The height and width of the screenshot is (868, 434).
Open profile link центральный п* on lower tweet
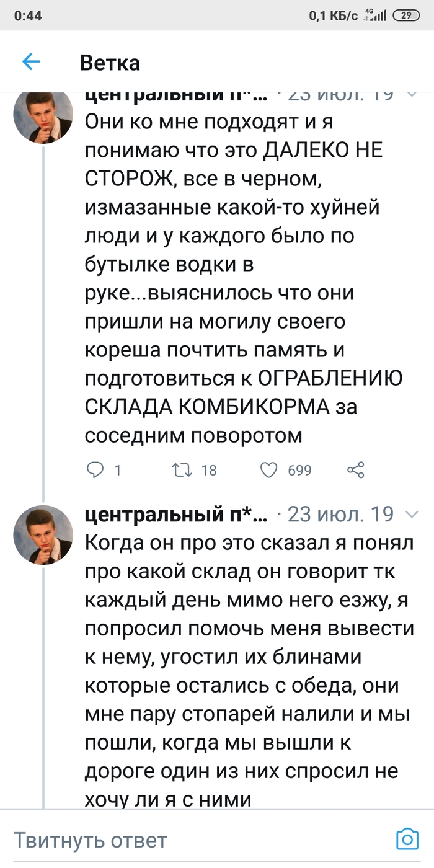pyautogui.click(x=176, y=515)
